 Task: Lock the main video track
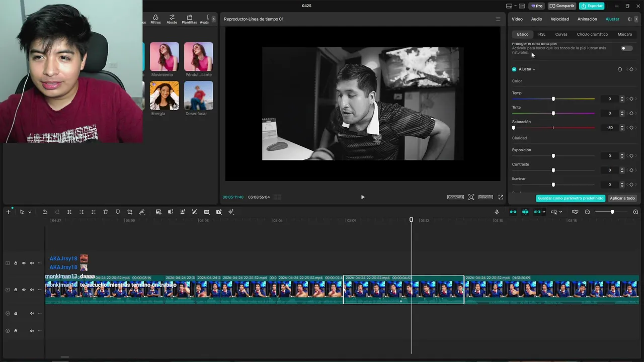pyautogui.click(x=16, y=290)
